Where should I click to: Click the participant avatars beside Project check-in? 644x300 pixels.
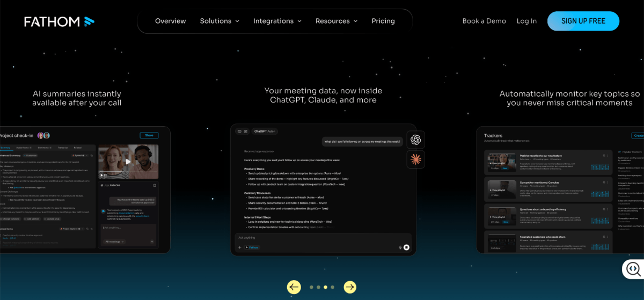tap(43, 135)
